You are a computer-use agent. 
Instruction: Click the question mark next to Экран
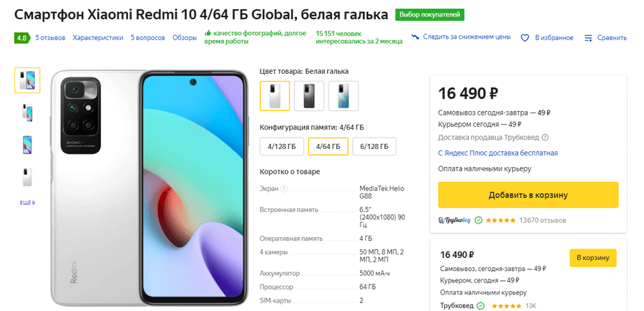(284, 189)
